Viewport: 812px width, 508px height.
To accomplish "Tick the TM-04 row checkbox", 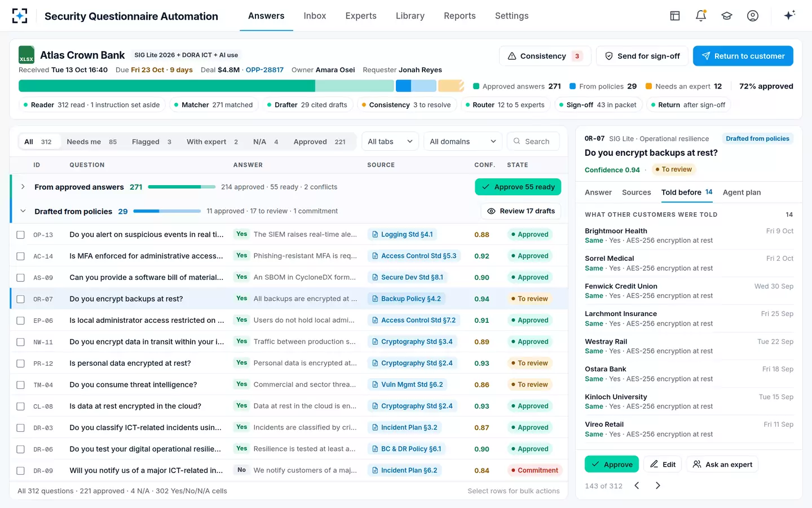I will click(x=21, y=385).
